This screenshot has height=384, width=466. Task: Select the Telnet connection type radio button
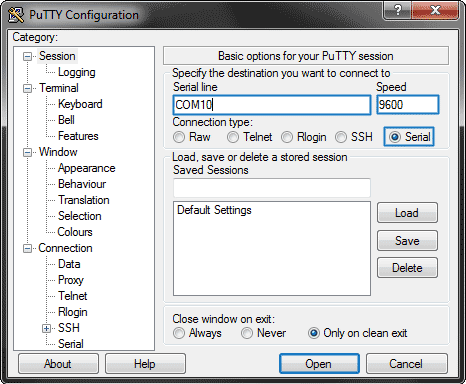pyautogui.click(x=233, y=137)
